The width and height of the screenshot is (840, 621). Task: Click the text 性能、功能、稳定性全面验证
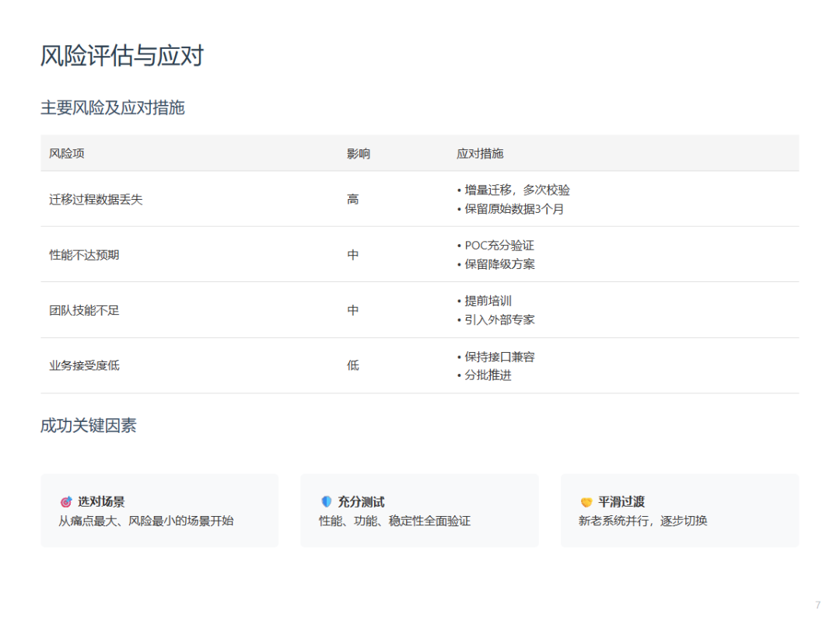(395, 521)
